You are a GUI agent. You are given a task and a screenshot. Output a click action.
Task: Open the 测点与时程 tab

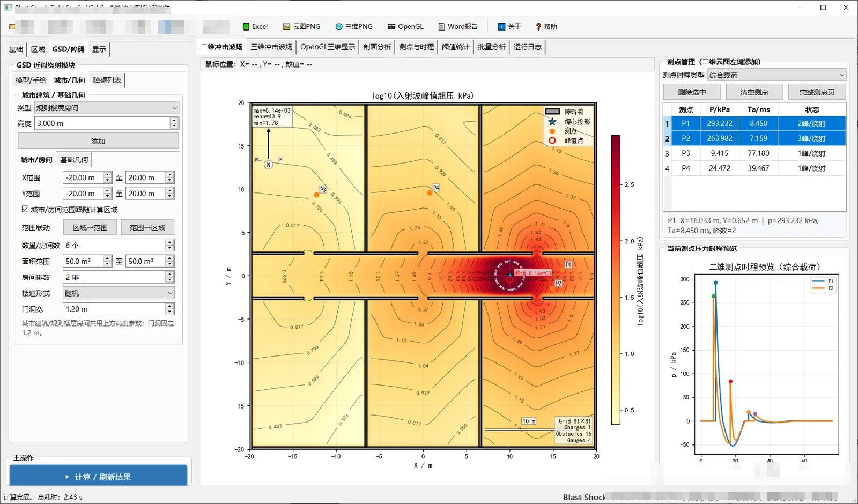(x=417, y=47)
